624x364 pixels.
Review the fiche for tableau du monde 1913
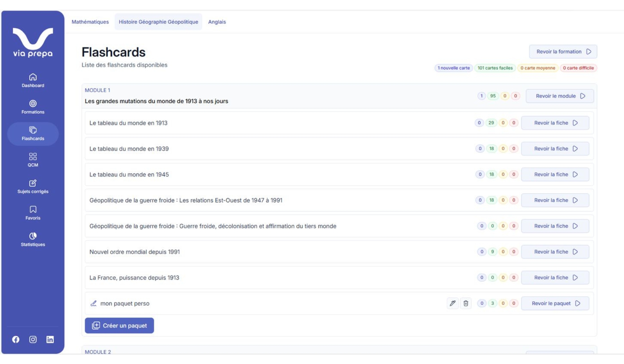click(x=555, y=123)
